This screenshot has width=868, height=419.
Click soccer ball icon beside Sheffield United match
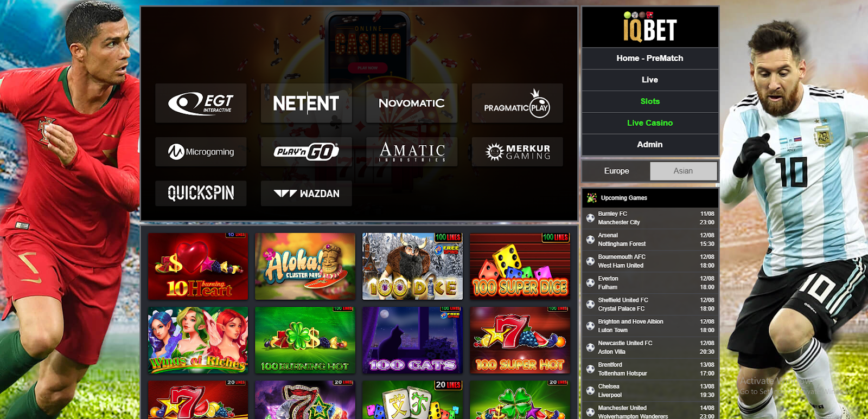click(x=590, y=305)
